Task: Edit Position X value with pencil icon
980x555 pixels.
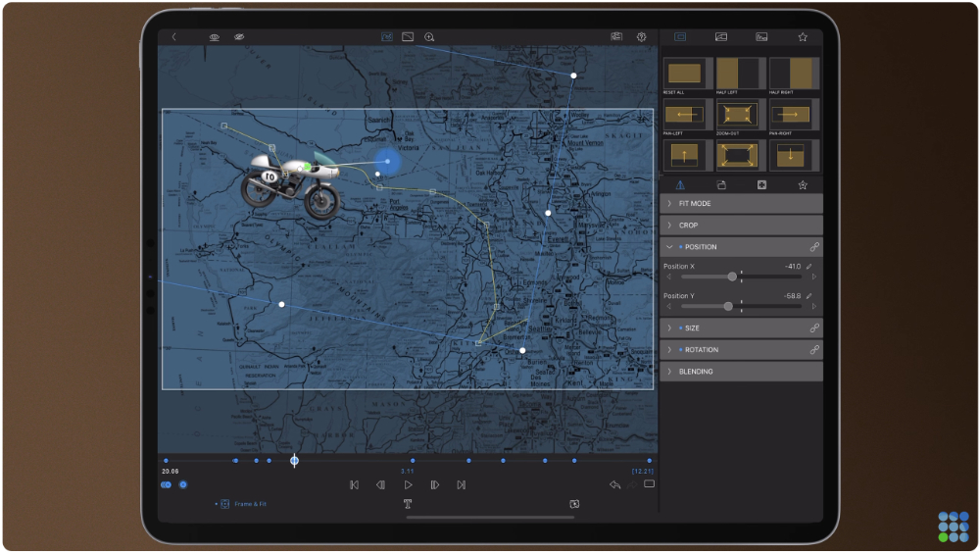Action: [809, 267]
